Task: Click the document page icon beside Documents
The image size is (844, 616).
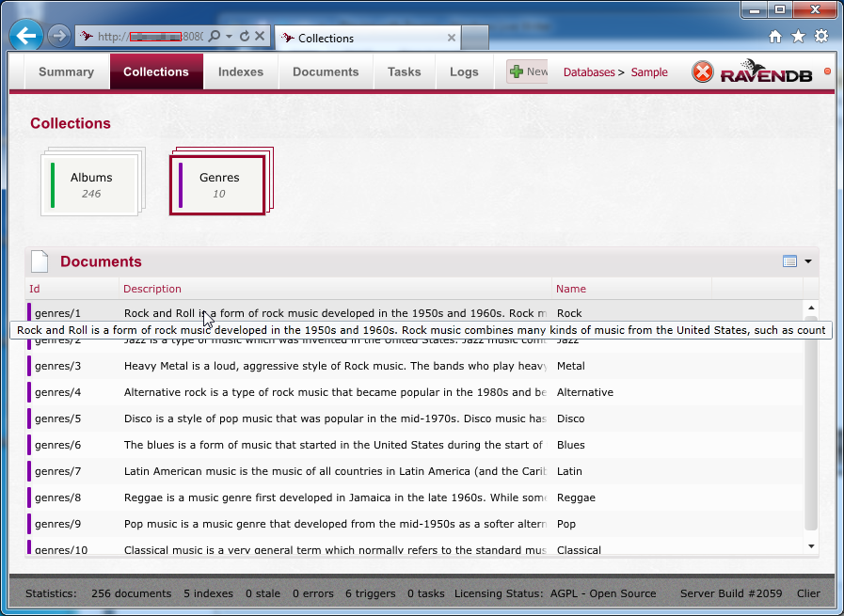Action: [40, 261]
